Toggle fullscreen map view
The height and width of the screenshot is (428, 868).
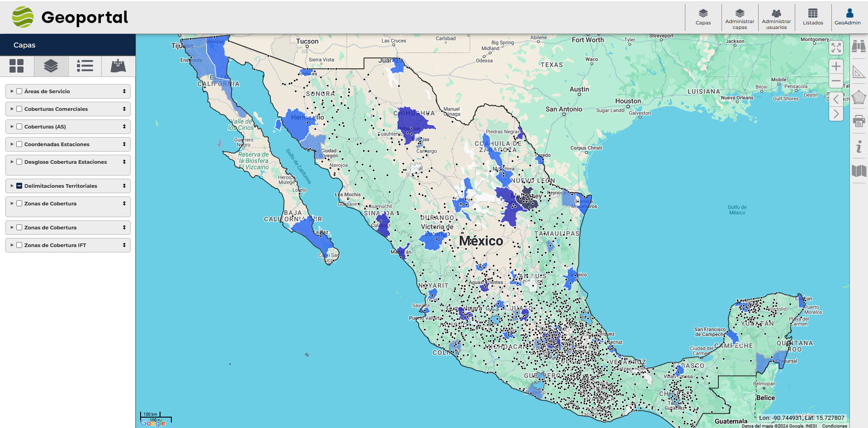[x=836, y=48]
